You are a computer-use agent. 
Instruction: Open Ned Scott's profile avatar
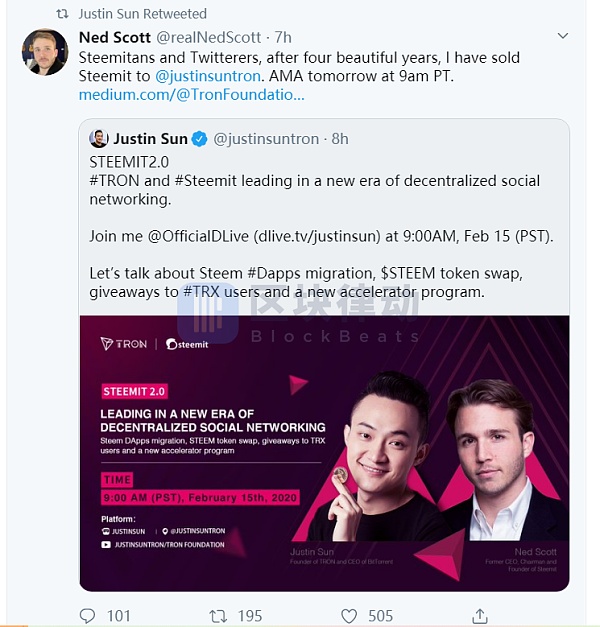tap(45, 52)
